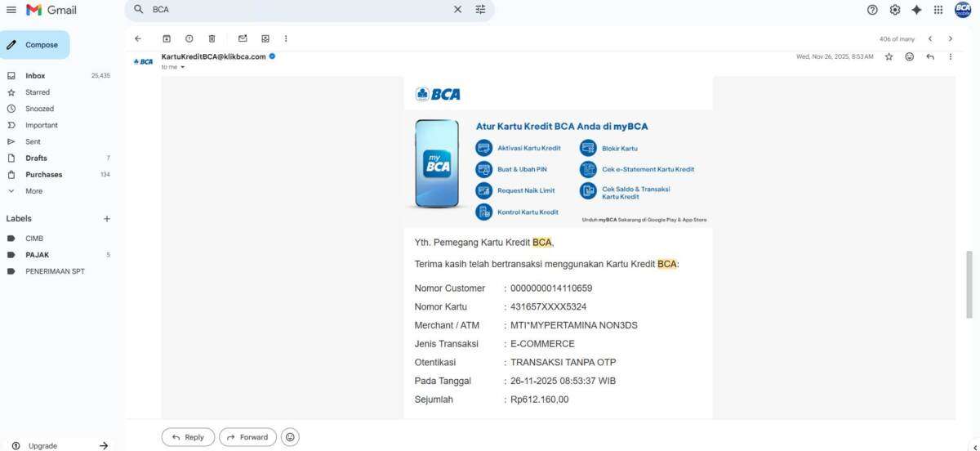
Task: Click verified sender badge
Action: (273, 56)
